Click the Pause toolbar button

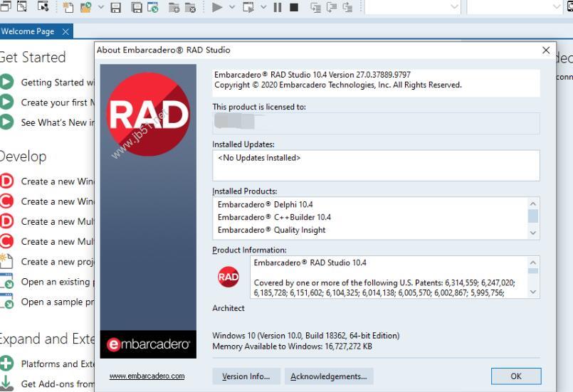coord(278,7)
